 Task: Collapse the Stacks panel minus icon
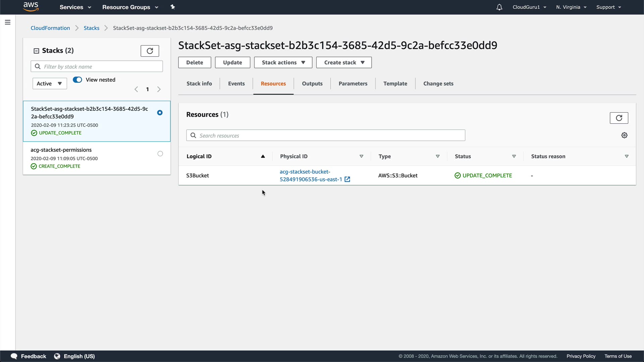click(x=36, y=51)
